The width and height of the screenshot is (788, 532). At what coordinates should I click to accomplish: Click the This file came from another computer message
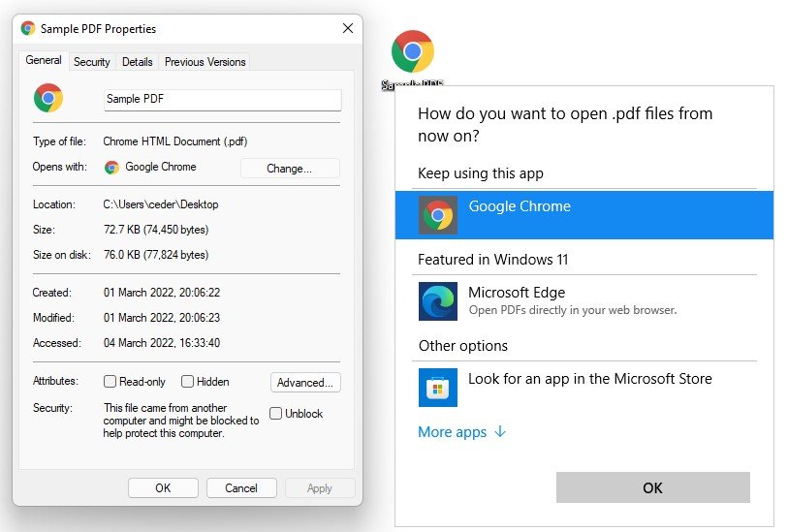click(x=181, y=421)
